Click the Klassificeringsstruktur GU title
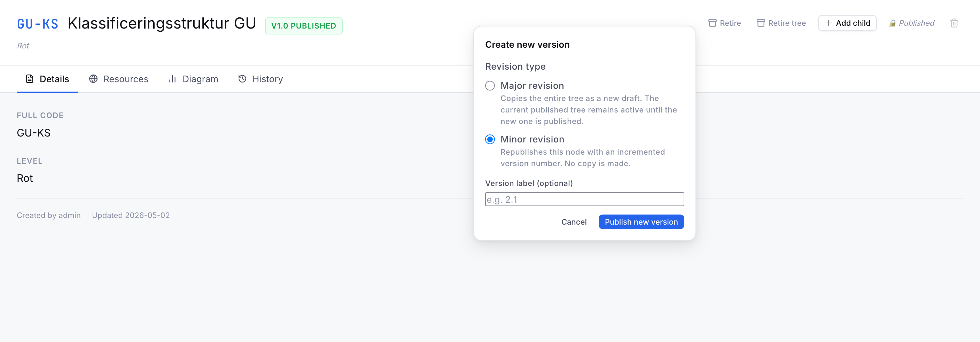The width and height of the screenshot is (980, 342). click(162, 24)
